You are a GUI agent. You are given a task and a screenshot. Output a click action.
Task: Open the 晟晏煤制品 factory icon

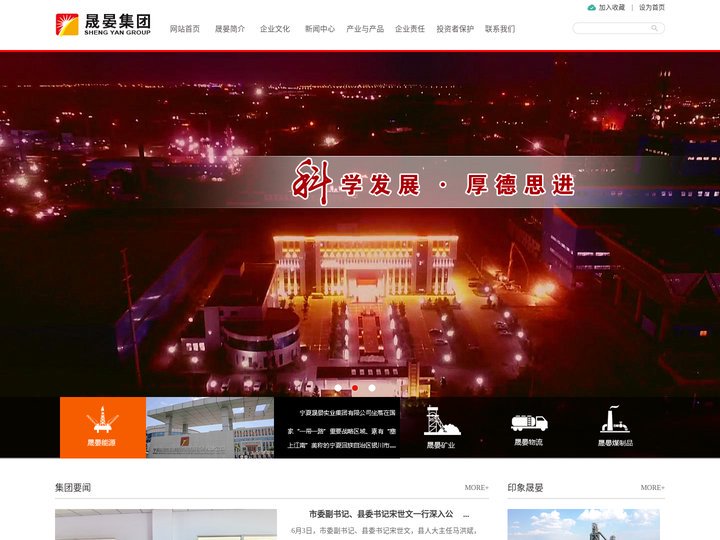[x=615, y=426]
